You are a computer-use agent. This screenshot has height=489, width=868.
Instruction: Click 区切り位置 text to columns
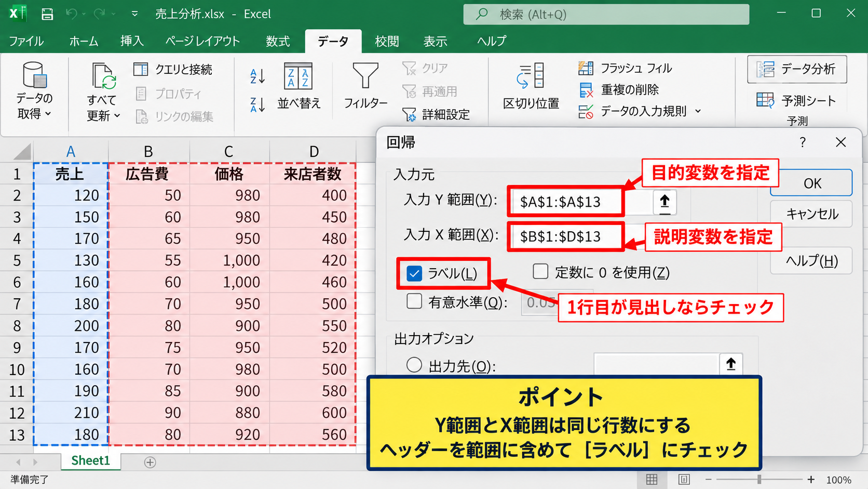pyautogui.click(x=531, y=86)
